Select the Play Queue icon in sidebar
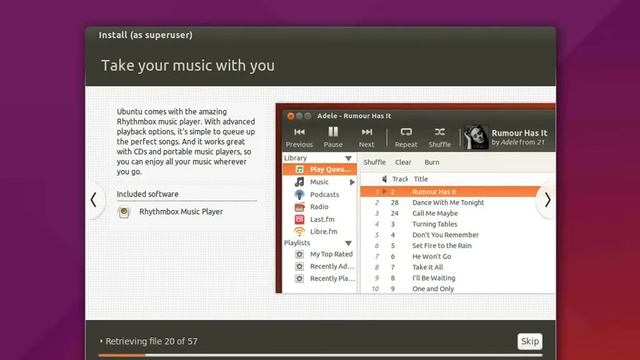Viewport: 640px width, 360px height. click(x=299, y=169)
